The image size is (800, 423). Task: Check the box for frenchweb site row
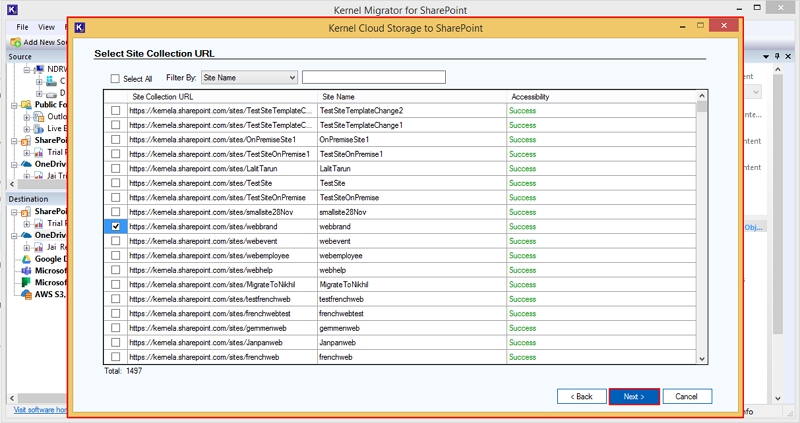point(116,357)
